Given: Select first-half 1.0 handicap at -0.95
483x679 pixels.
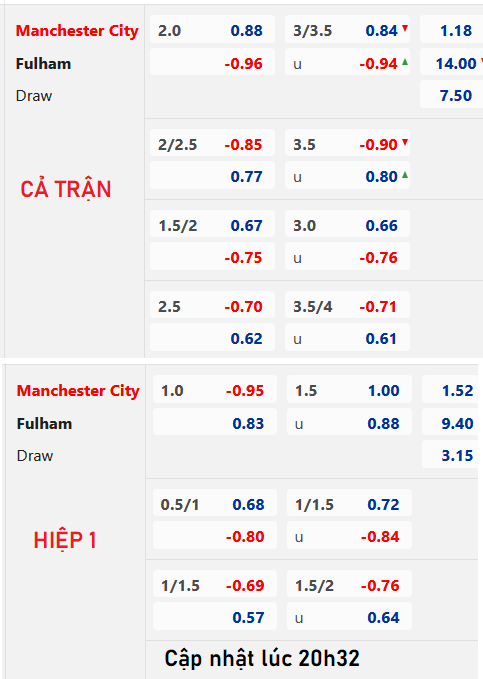Looking at the screenshot, I should click(214, 391).
